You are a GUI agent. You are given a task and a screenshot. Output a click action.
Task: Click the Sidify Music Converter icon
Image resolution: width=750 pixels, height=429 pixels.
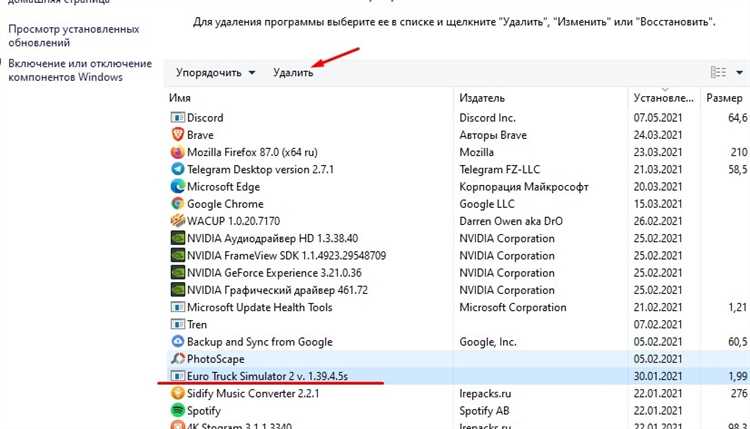pyautogui.click(x=177, y=393)
